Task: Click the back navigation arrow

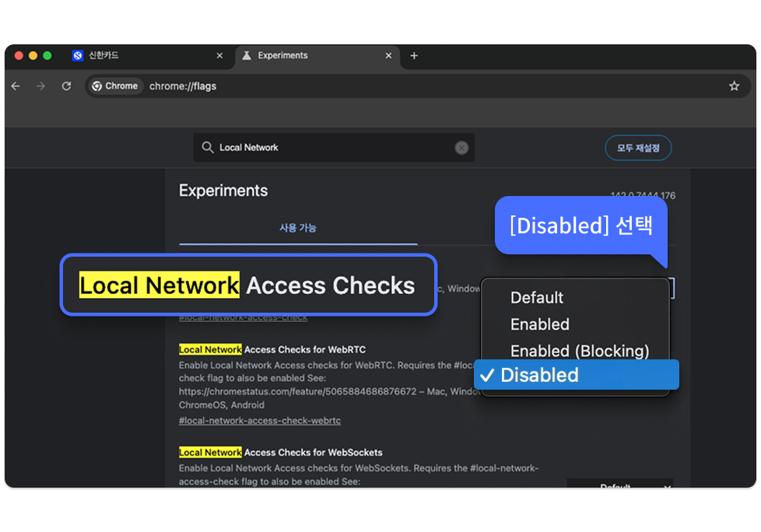Action: click(x=16, y=86)
